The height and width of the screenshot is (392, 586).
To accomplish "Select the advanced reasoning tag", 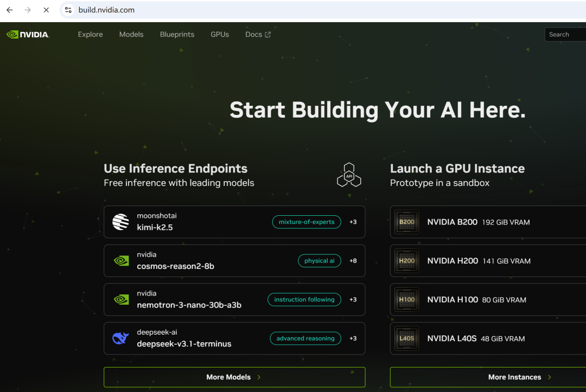I will point(305,338).
